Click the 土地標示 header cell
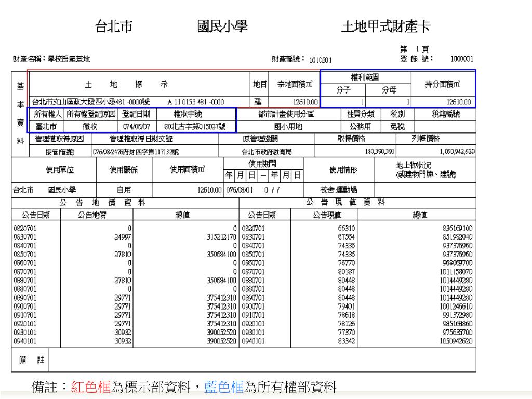532x399 pixels. 139,84
